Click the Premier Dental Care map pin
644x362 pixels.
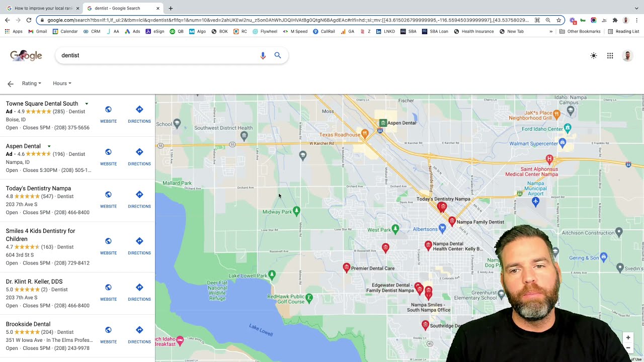click(346, 267)
